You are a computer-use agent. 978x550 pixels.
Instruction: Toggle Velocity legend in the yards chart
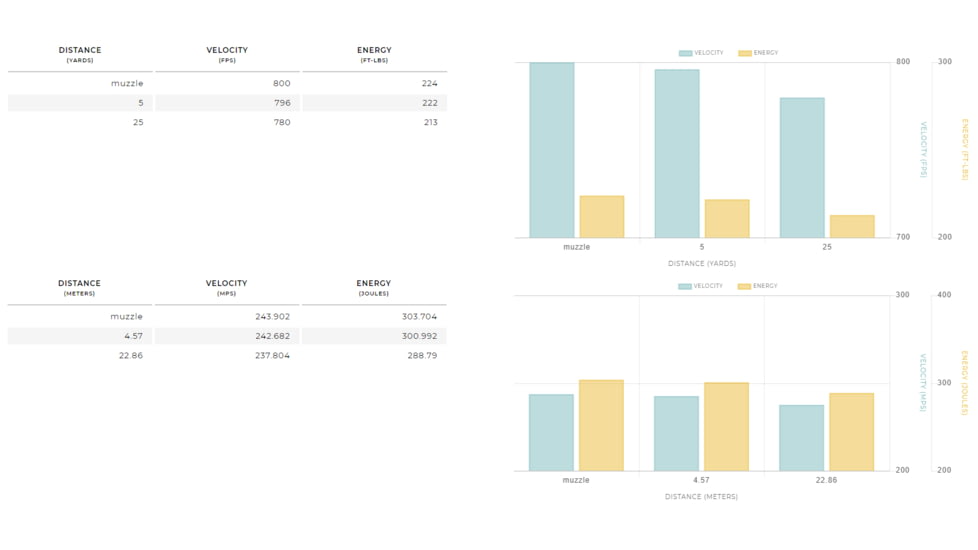[701, 53]
